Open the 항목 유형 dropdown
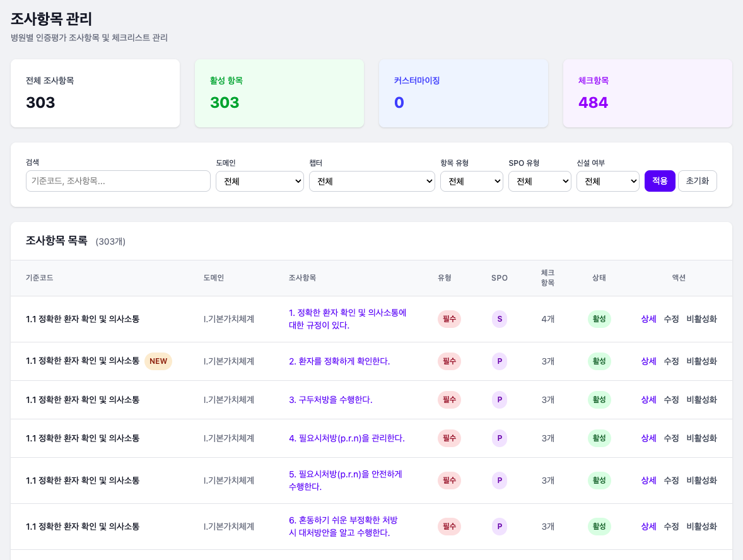The height and width of the screenshot is (560, 743). 471,182
